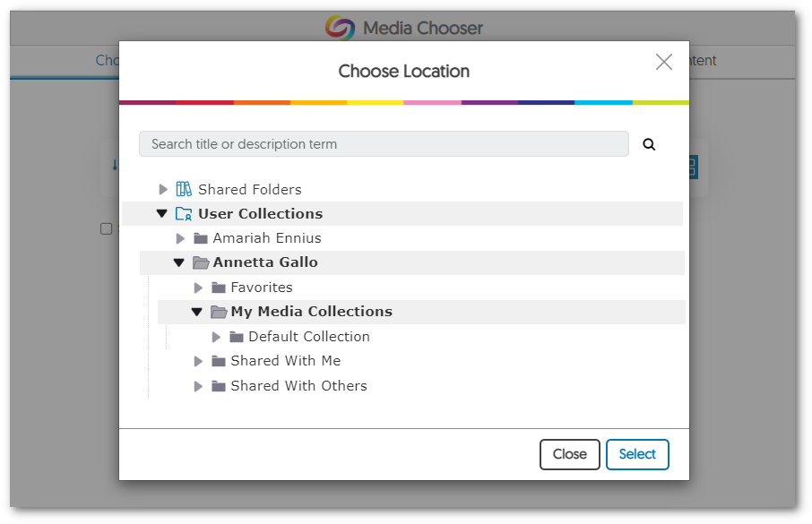Image resolution: width=812 pixels, height=524 pixels.
Task: Collapse the User Collections tree node
Action: point(162,213)
